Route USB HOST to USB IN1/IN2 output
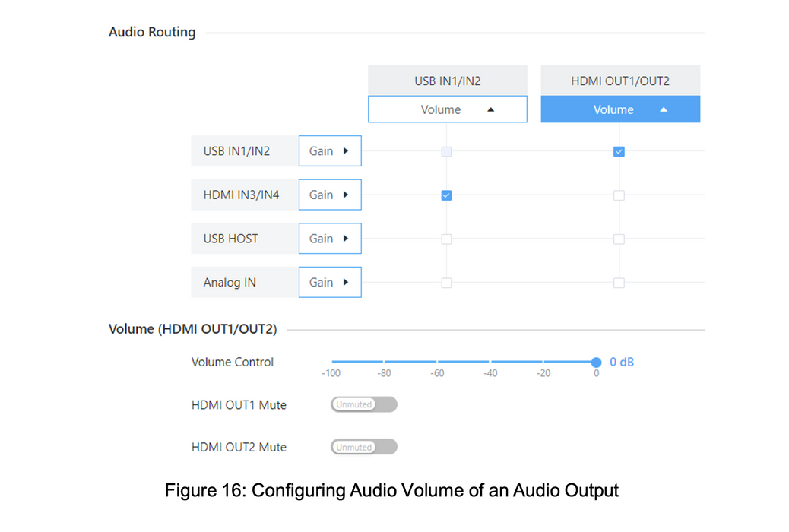The height and width of the screenshot is (532, 789). (446, 239)
